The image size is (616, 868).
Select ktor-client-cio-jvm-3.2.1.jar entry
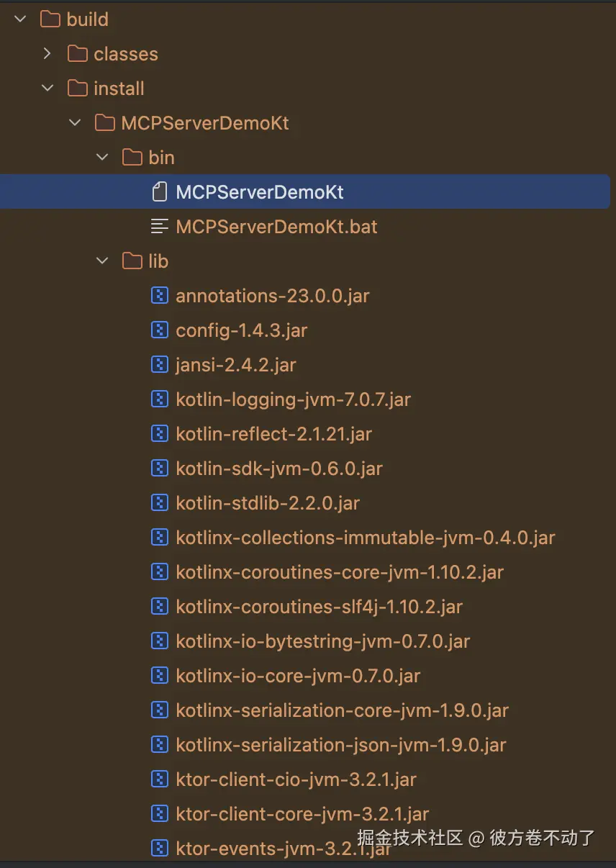pos(296,779)
